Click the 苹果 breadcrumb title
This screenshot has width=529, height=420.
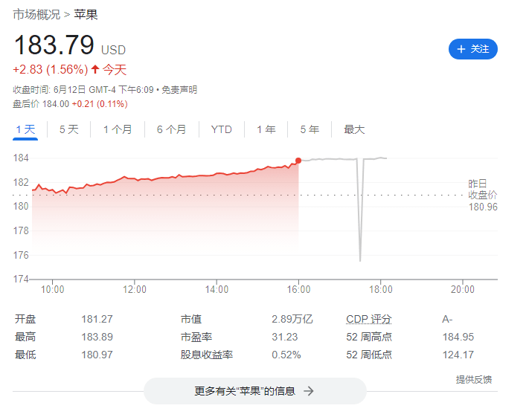click(86, 14)
